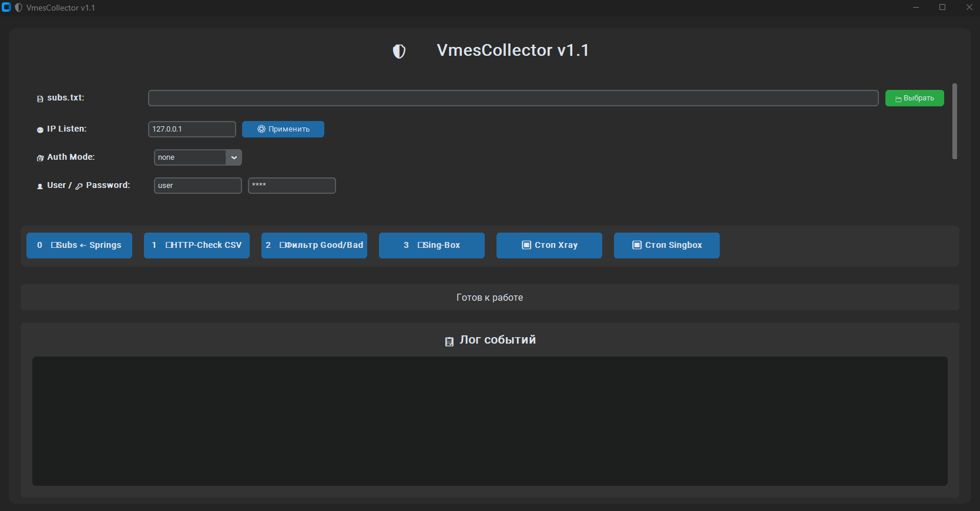Click the shield icon in the title bar
Screen dimensions: 980x511
[18, 8]
